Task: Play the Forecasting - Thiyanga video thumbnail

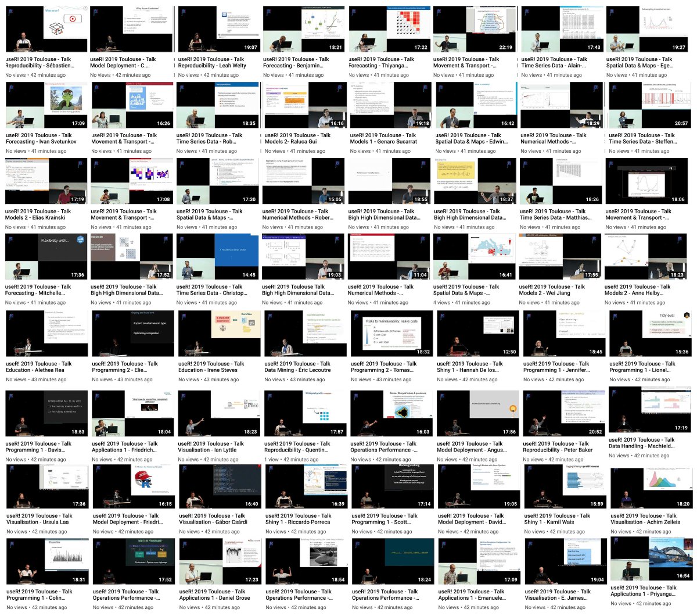Action: pyautogui.click(x=389, y=30)
